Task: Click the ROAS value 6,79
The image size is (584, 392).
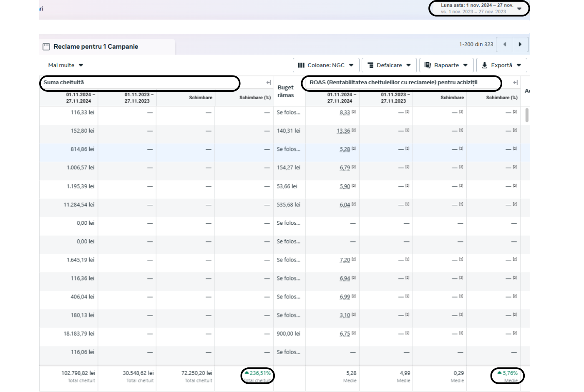Action: [345, 168]
